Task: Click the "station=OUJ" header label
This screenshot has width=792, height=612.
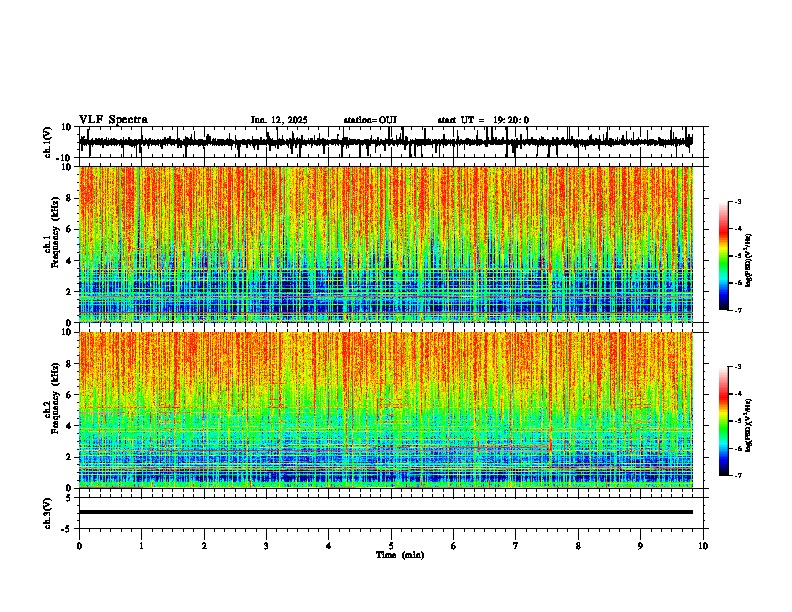Action: [370, 120]
